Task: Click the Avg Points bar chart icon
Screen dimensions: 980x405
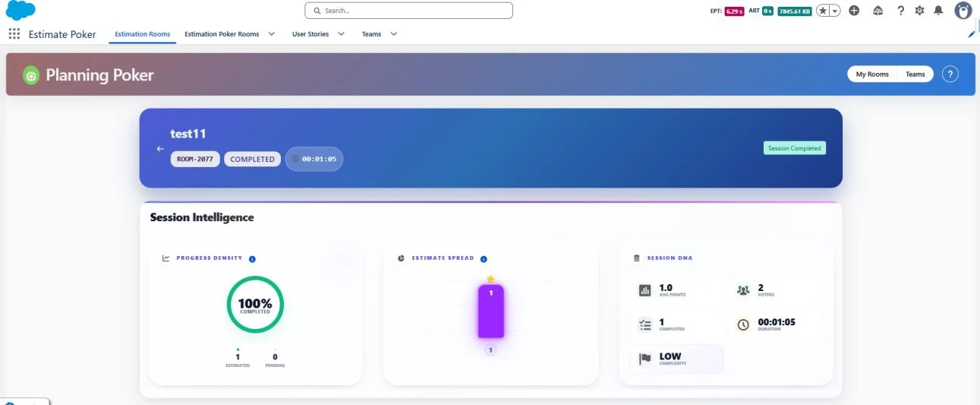Action: 645,290
